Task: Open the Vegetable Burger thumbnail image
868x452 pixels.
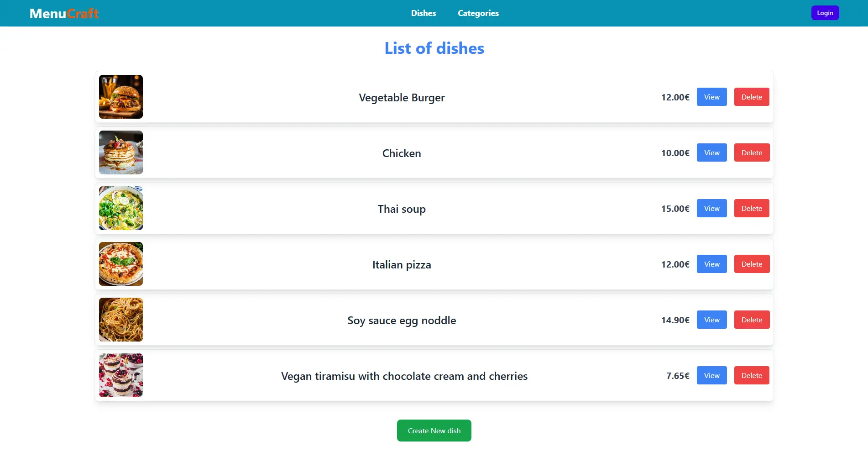Action: tap(121, 97)
